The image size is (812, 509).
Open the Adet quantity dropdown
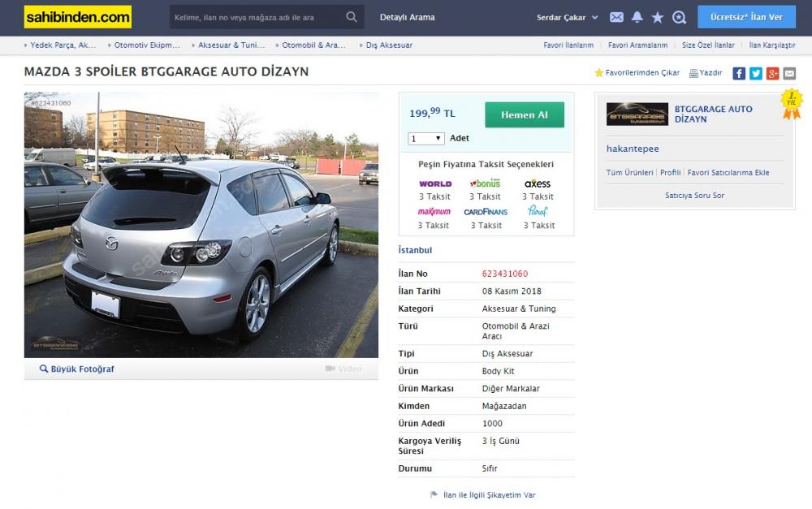pos(425,138)
